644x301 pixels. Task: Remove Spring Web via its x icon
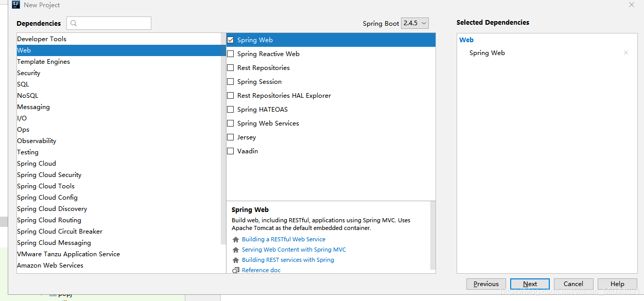pyautogui.click(x=626, y=53)
